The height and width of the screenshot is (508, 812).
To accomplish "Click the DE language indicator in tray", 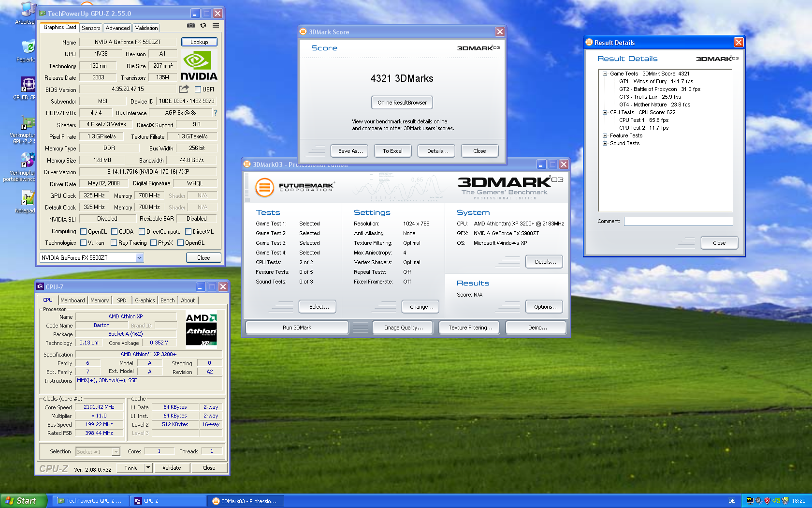I will [731, 501].
